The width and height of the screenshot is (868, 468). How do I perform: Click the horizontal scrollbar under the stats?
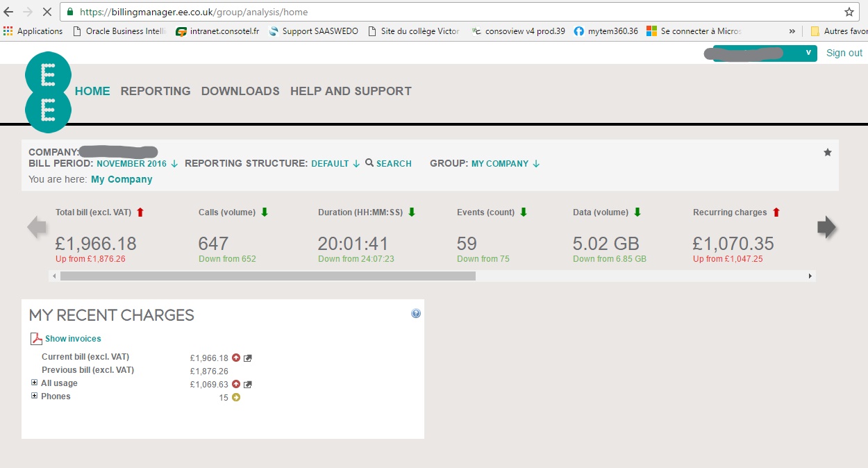click(267, 276)
